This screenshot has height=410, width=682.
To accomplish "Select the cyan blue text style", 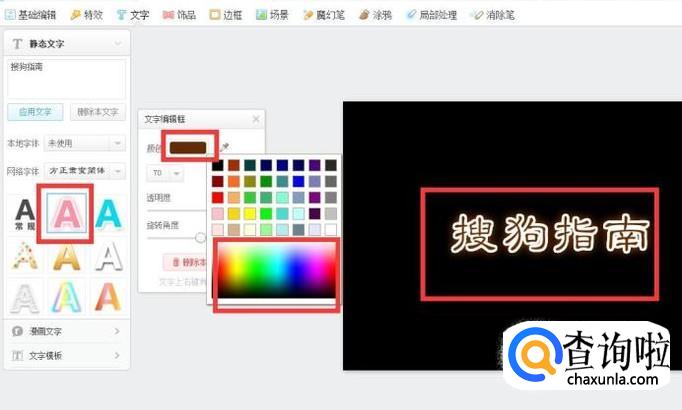I will [108, 213].
